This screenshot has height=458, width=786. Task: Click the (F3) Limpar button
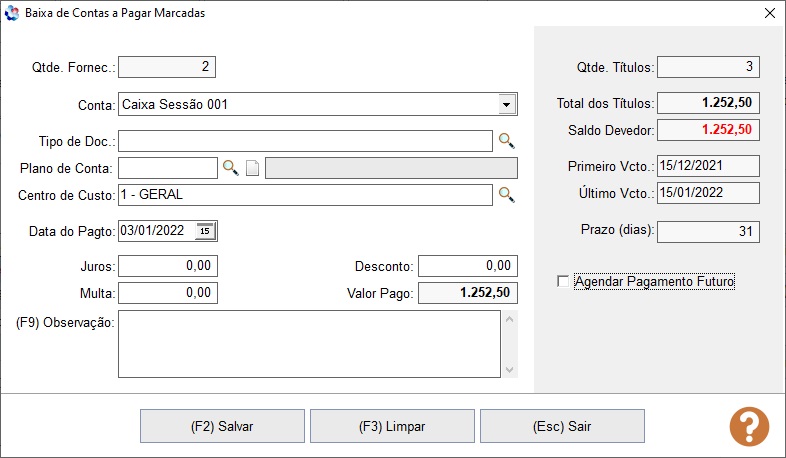[392, 426]
